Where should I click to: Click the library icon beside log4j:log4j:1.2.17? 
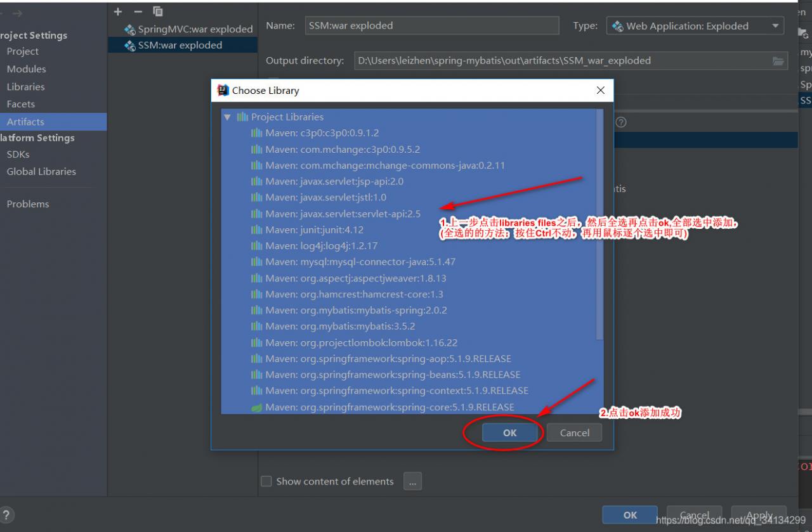click(256, 245)
